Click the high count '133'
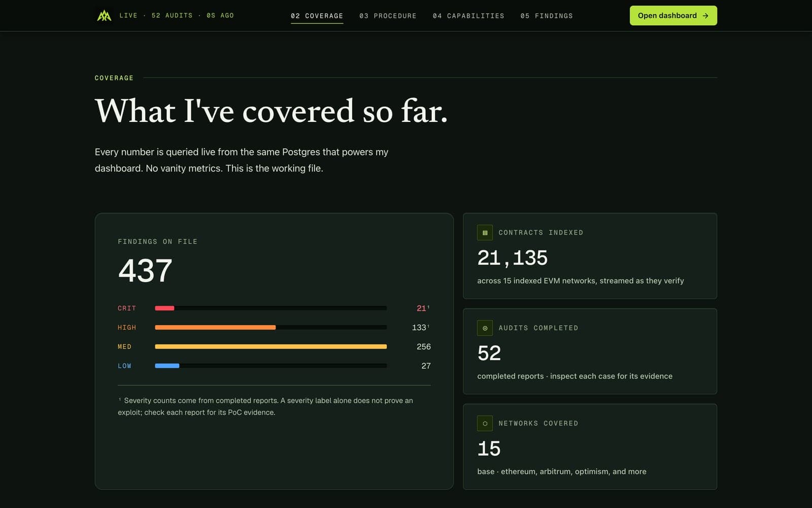This screenshot has width=812, height=508. [419, 328]
